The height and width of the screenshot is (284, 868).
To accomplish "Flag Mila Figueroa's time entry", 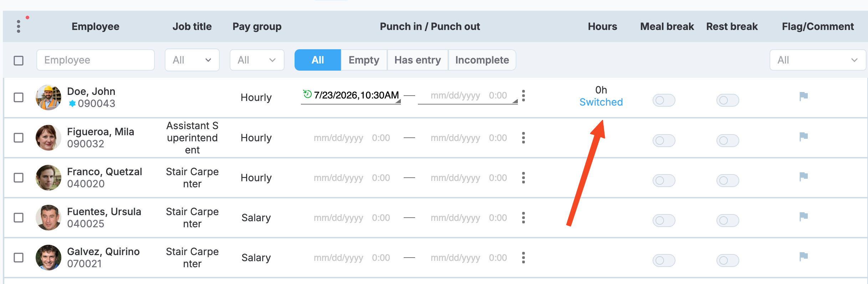I will pos(803,137).
